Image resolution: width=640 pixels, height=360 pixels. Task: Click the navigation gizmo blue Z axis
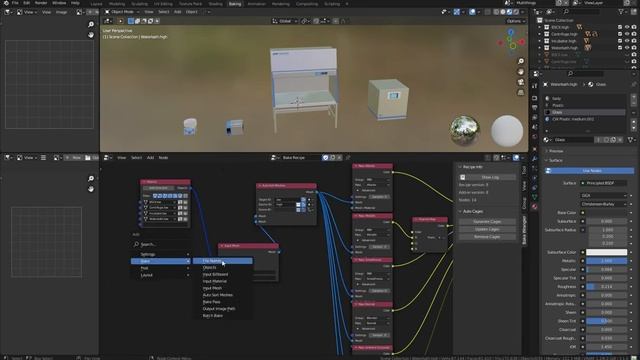point(511,31)
